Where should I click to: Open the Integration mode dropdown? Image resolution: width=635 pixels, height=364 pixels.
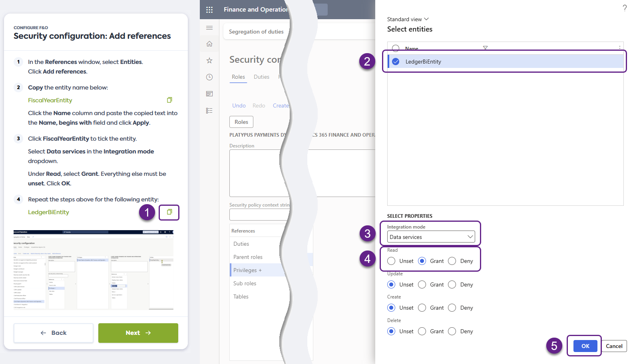click(431, 237)
